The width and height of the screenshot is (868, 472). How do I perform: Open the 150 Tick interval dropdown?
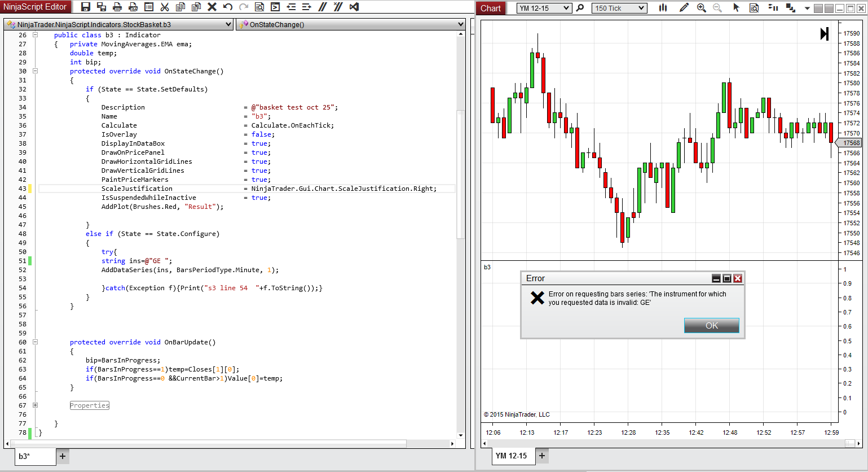619,8
